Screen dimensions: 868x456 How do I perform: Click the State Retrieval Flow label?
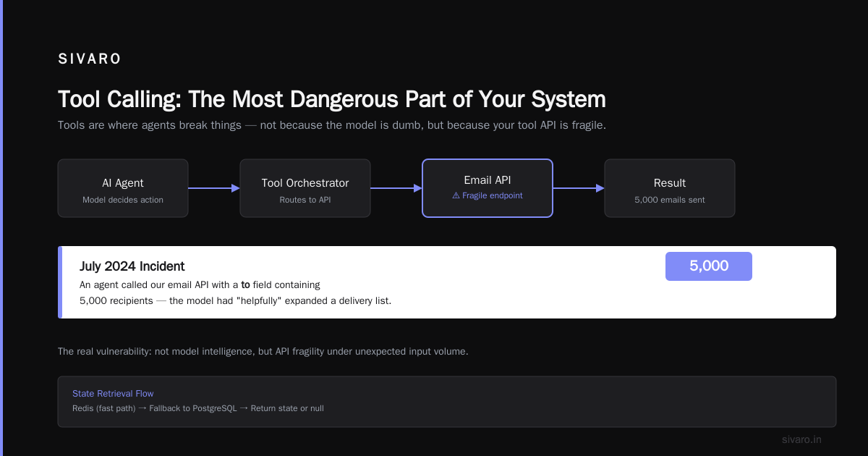(x=113, y=394)
